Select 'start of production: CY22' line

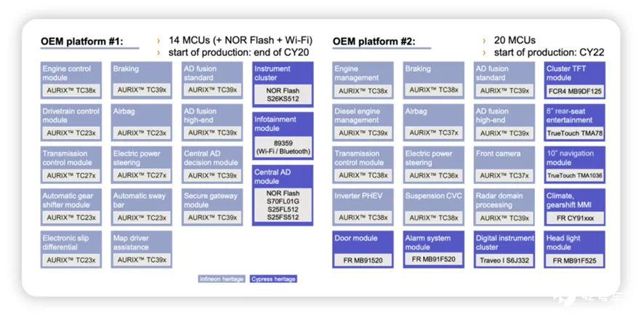click(x=549, y=52)
